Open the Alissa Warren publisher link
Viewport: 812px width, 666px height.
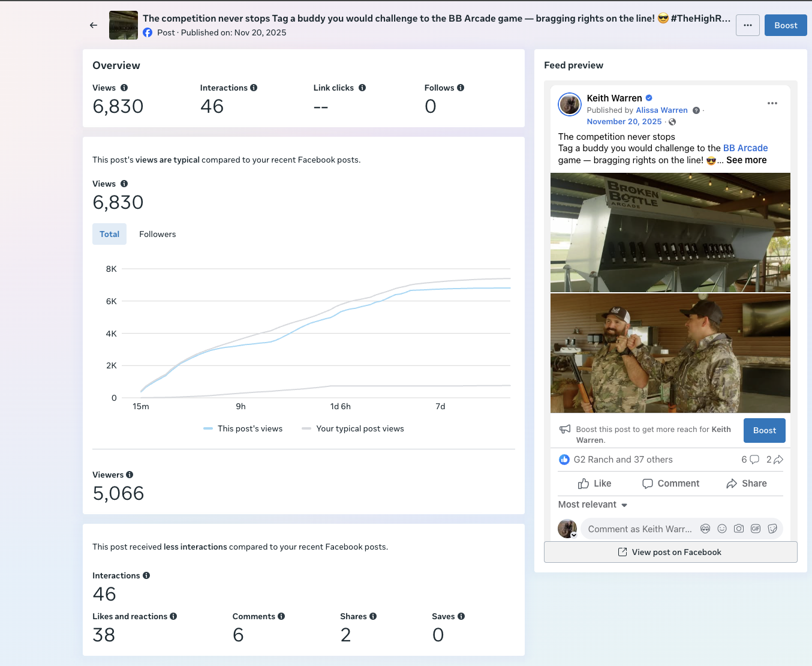pyautogui.click(x=661, y=110)
